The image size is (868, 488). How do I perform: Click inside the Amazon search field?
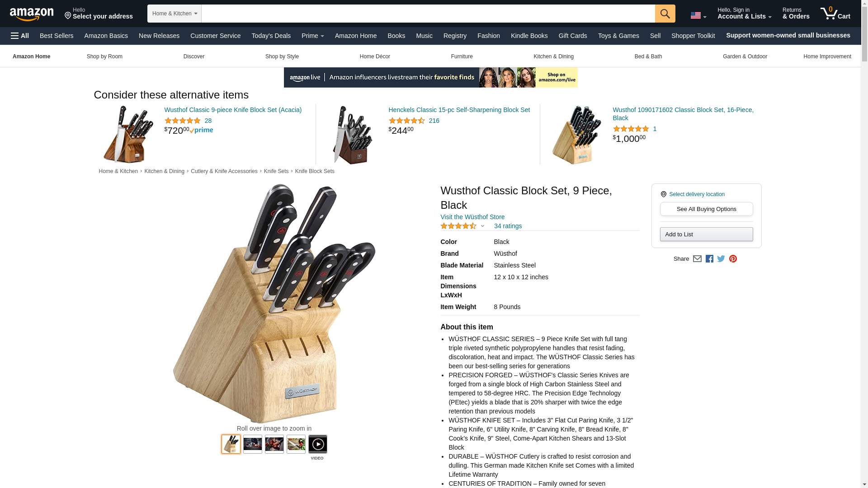point(428,14)
